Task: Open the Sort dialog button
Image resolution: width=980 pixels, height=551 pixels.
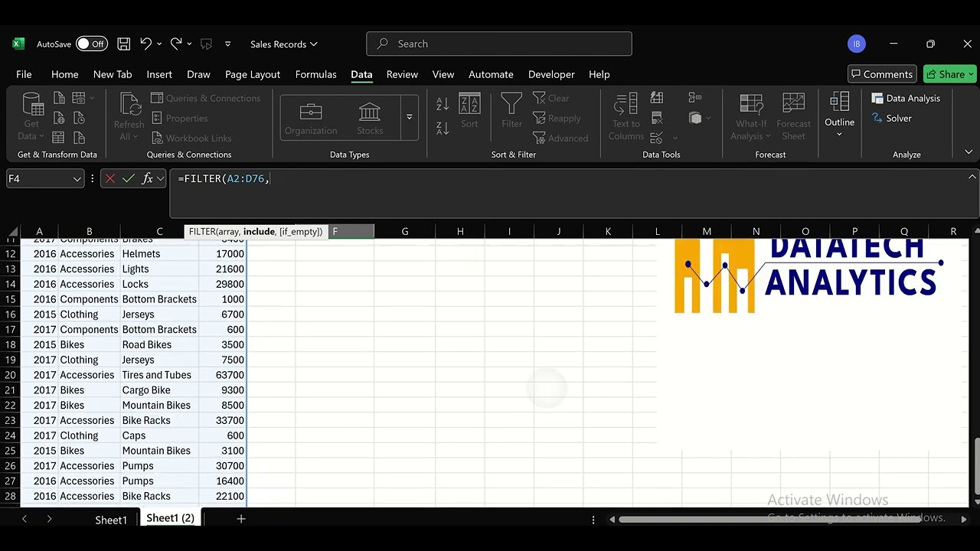Action: click(469, 112)
